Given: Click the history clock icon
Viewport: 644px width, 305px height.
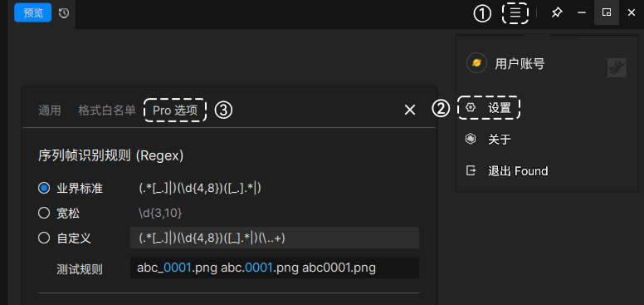Looking at the screenshot, I should 64,13.
